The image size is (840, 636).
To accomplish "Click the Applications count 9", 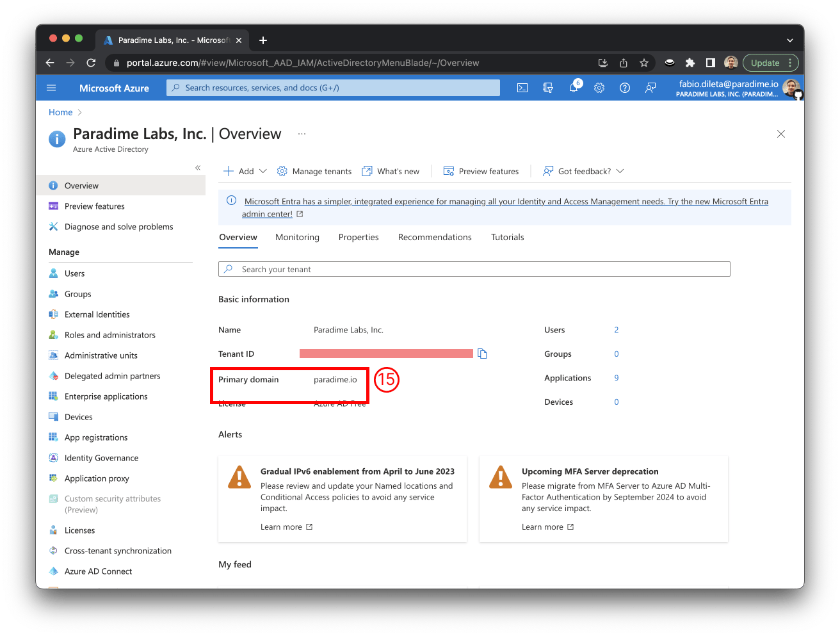I will coord(617,378).
